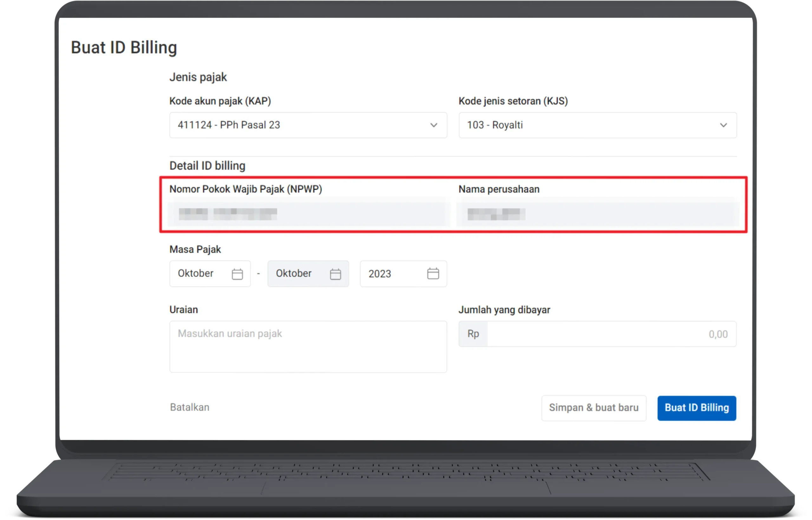Click the Jenis pajak section heading
Image resolution: width=812 pixels, height=520 pixels.
198,77
